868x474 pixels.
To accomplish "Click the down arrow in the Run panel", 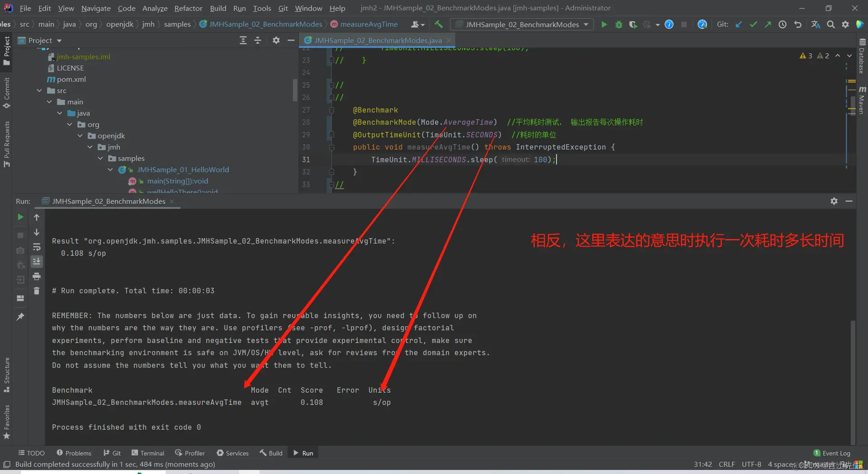I will point(37,232).
